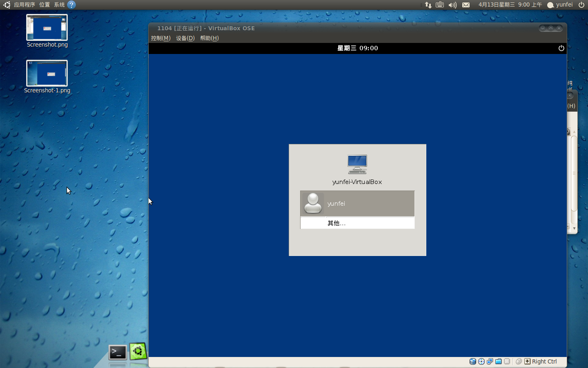This screenshot has height=368, width=588.
Task: Minimize the VirtualBox OSE window
Action: coord(543,28)
